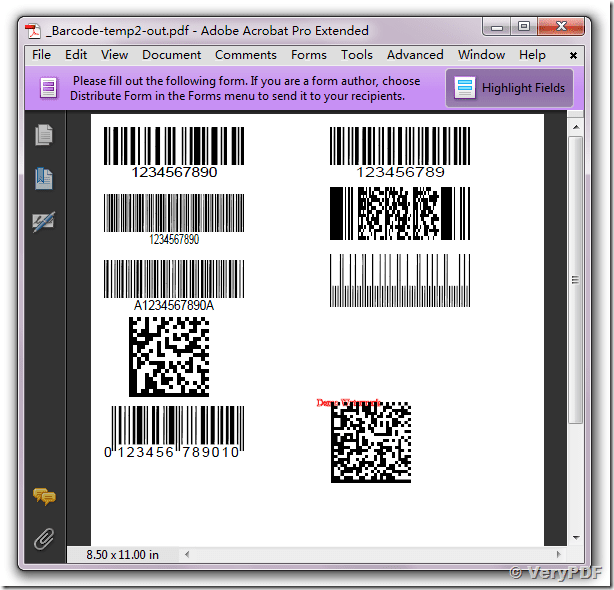Screen dimensions: 614x590
Task: Open the Forms menu
Action: click(309, 55)
